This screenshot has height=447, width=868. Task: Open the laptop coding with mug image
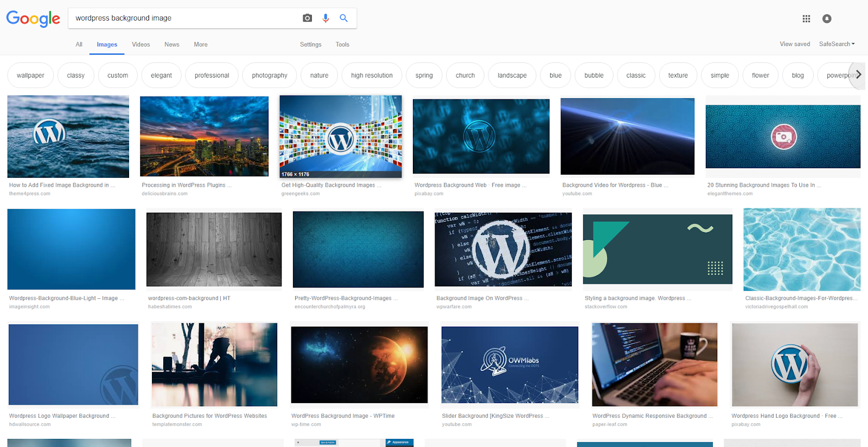pyautogui.click(x=655, y=365)
